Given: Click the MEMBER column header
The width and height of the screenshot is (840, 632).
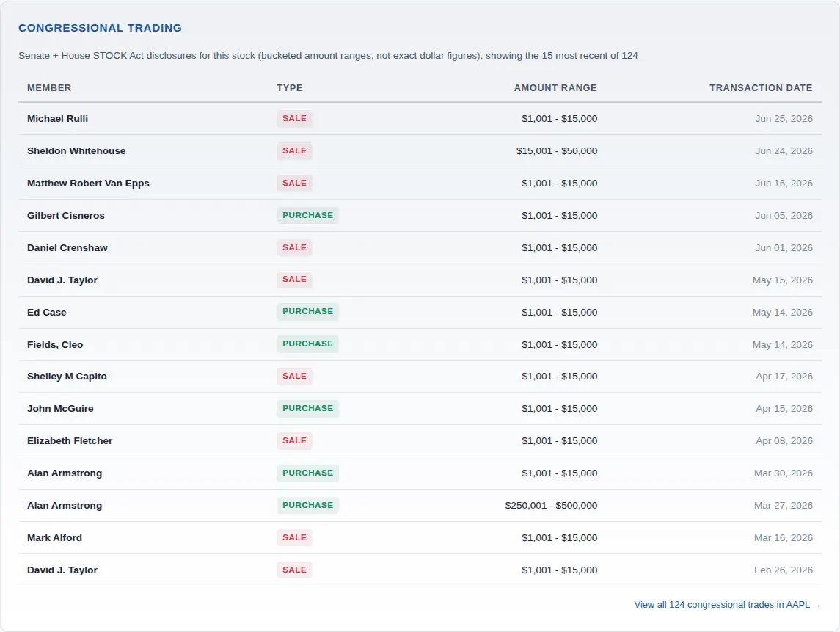Looking at the screenshot, I should click(49, 88).
